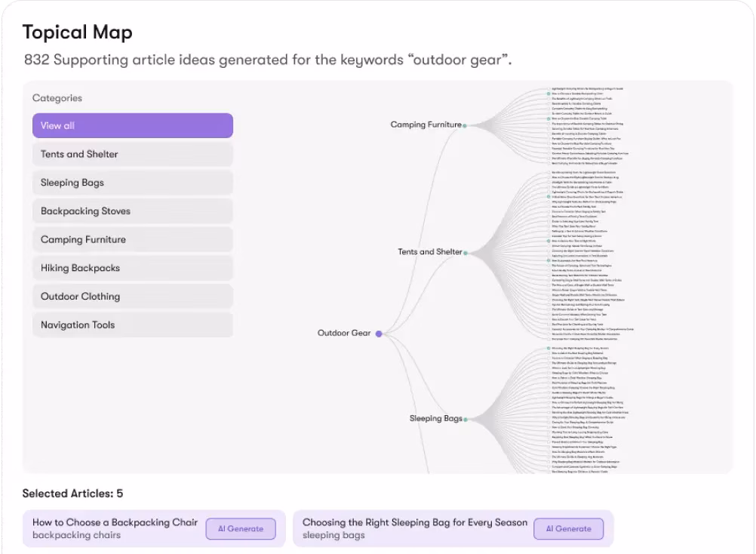Select the Navigation Tools category filter
The image size is (756, 554).
132,325
